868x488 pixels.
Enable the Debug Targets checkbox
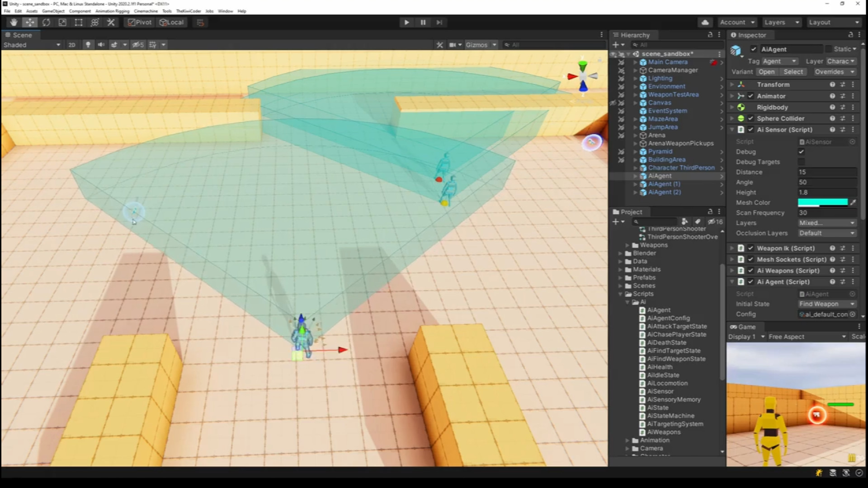[801, 162]
